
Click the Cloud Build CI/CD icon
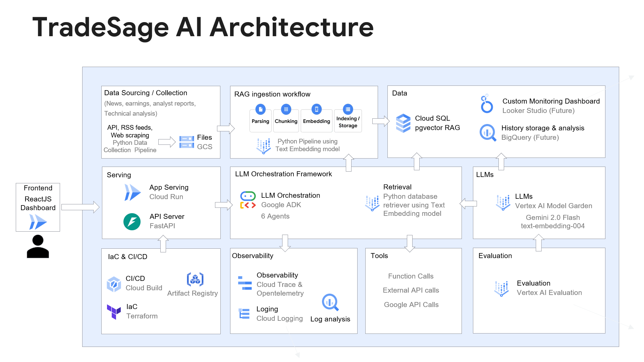(x=114, y=284)
